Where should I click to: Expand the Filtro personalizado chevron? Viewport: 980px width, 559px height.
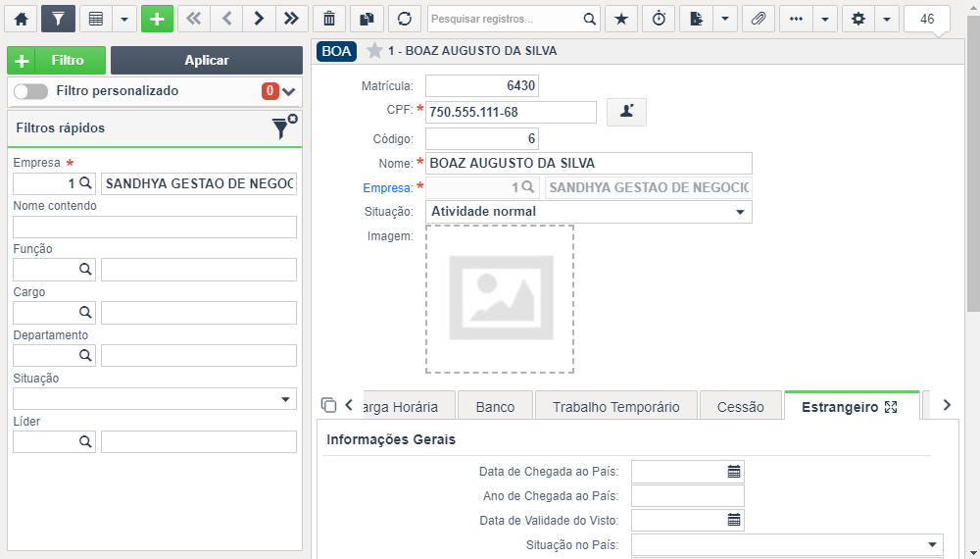[288, 92]
